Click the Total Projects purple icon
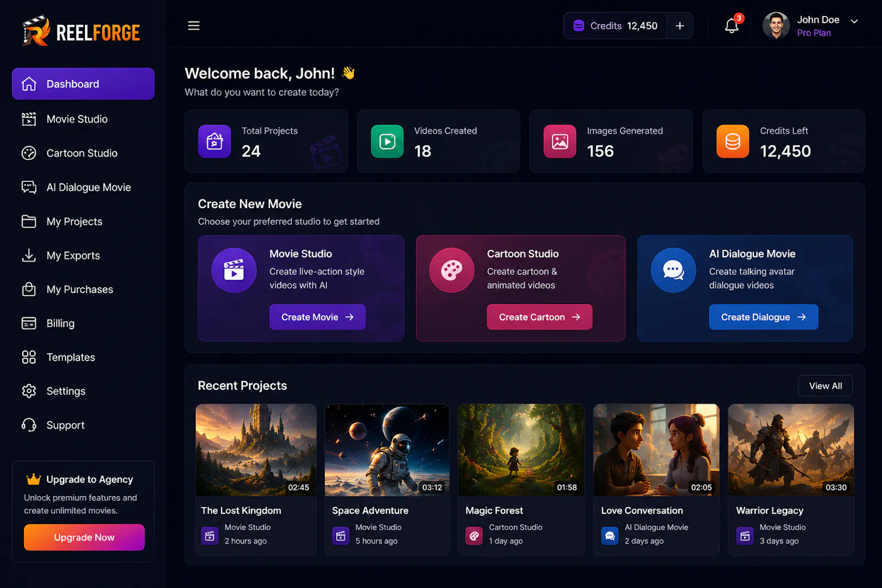 pos(214,142)
